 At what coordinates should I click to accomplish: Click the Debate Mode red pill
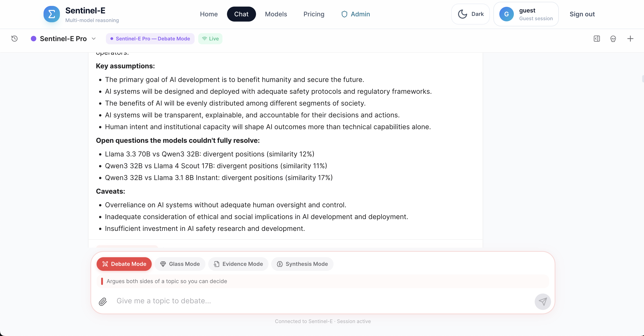pos(124,264)
